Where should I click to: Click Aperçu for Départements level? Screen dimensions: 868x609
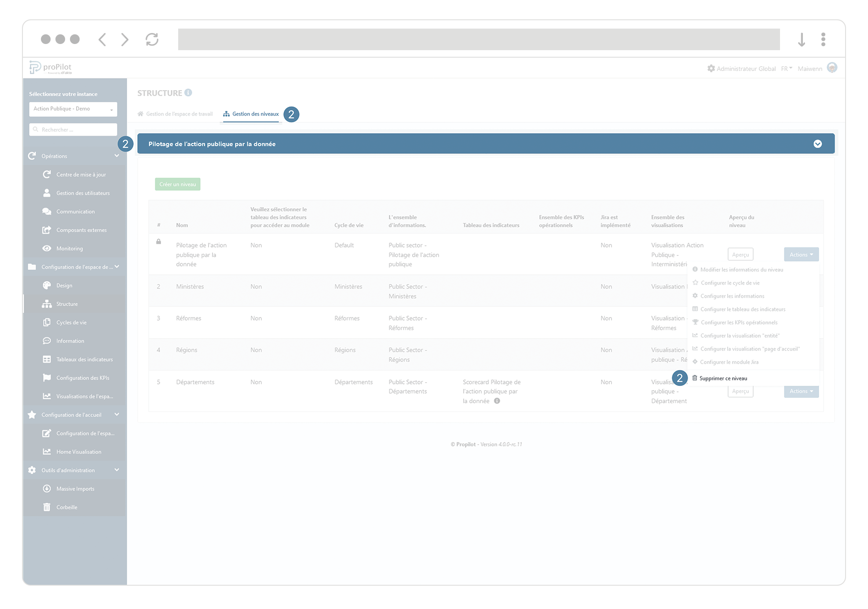coord(740,391)
